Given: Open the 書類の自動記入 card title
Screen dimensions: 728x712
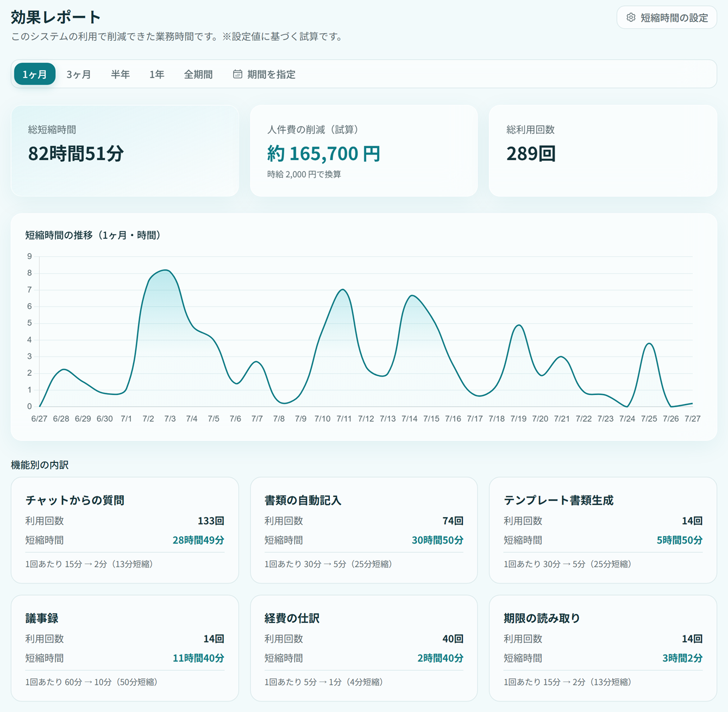Looking at the screenshot, I should 303,500.
